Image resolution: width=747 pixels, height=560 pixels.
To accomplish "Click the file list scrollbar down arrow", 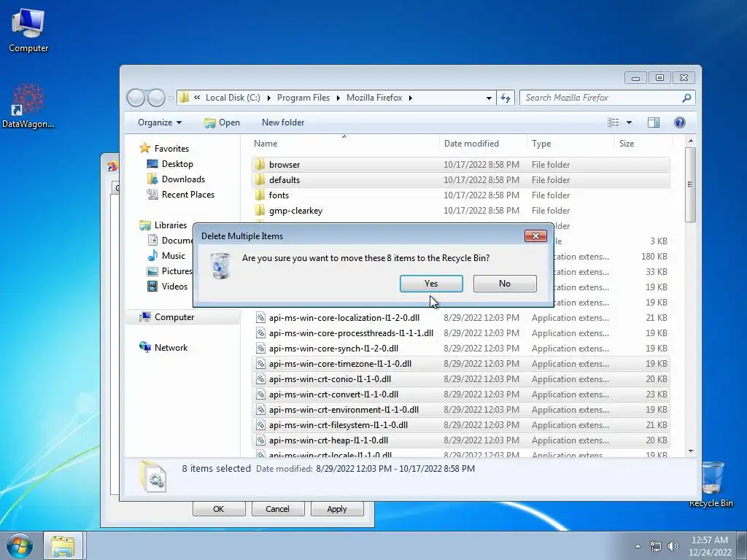I will coord(690,451).
